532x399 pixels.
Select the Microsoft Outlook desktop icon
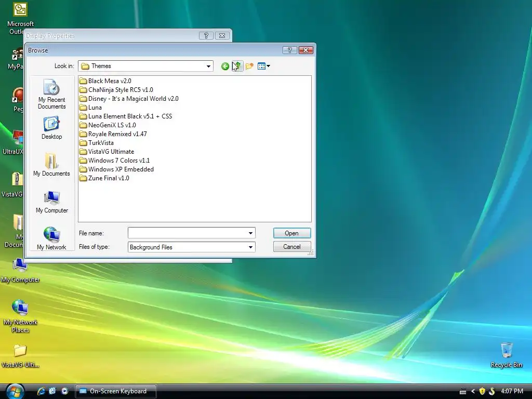pyautogui.click(x=20, y=18)
